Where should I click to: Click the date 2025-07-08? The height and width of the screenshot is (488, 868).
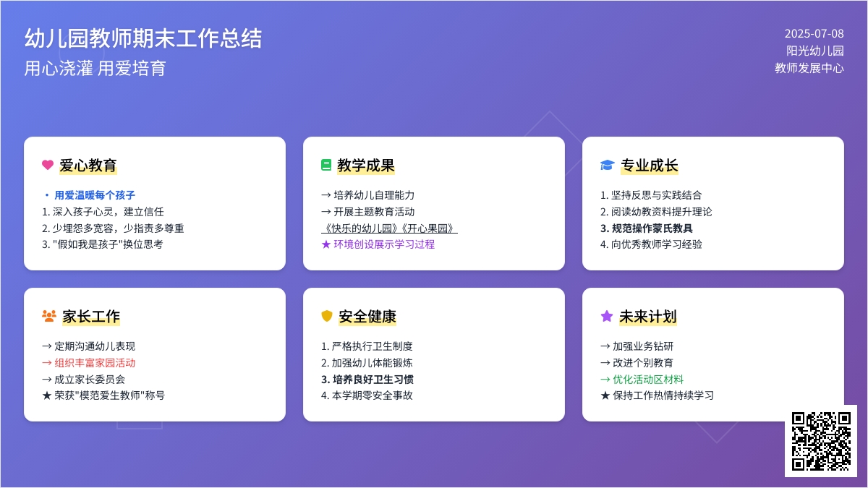[814, 33]
